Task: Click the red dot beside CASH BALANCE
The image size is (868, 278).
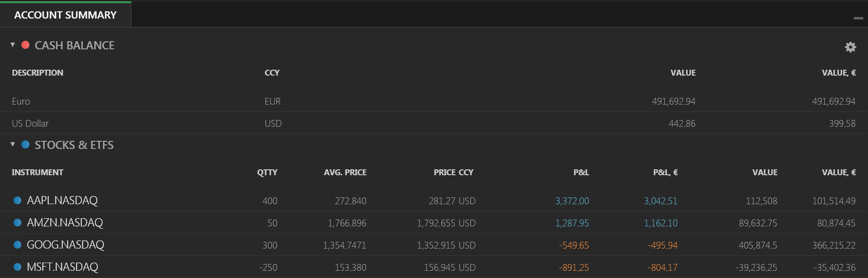Action: click(x=25, y=45)
